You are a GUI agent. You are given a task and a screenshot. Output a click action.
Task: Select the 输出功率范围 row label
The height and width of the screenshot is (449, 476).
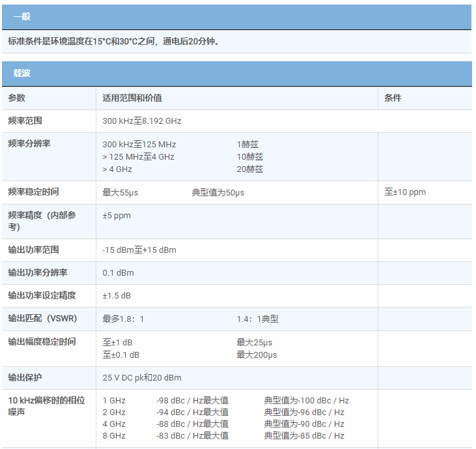click(x=33, y=250)
